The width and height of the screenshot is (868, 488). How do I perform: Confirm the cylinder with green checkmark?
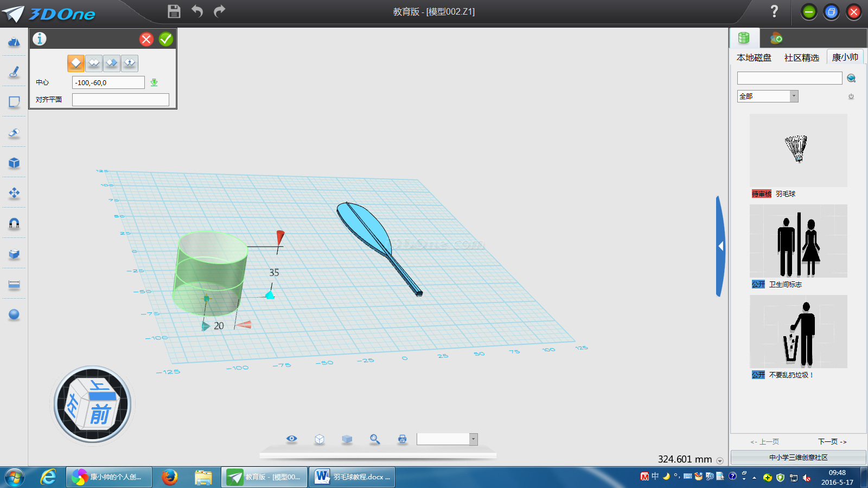click(166, 39)
